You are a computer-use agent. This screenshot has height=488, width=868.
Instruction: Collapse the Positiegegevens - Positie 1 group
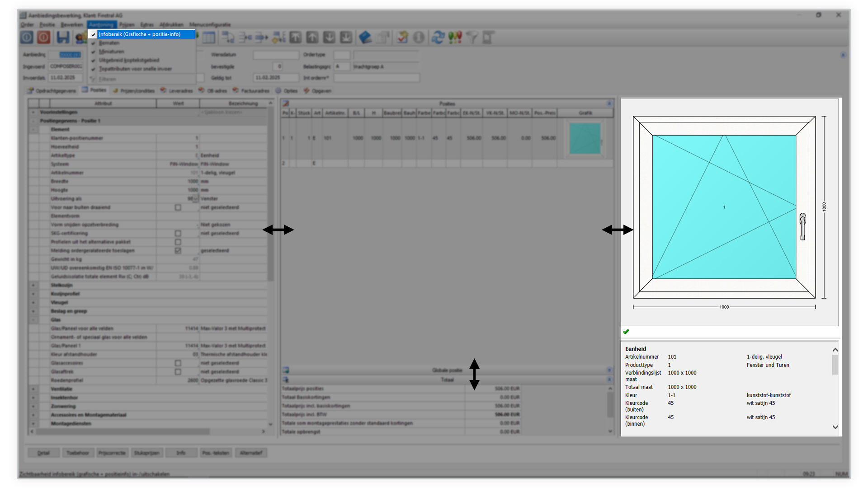(33, 121)
